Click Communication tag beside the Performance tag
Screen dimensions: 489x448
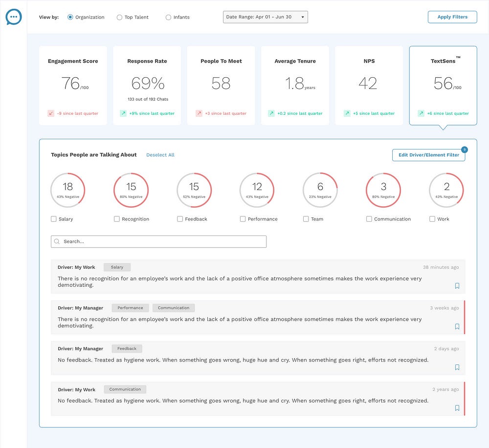(174, 308)
